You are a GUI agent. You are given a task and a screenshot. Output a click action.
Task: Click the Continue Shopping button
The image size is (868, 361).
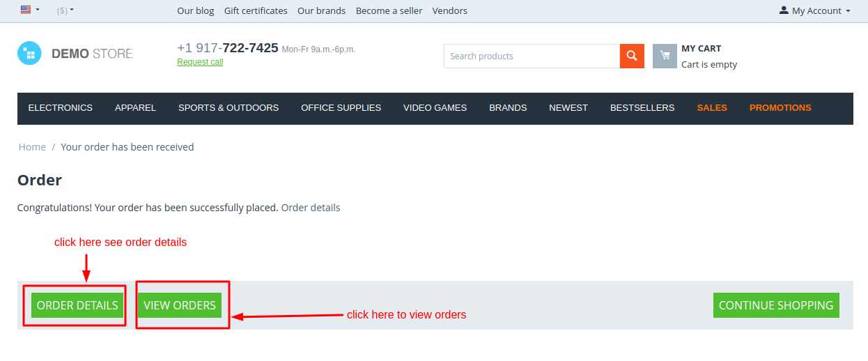tap(775, 305)
